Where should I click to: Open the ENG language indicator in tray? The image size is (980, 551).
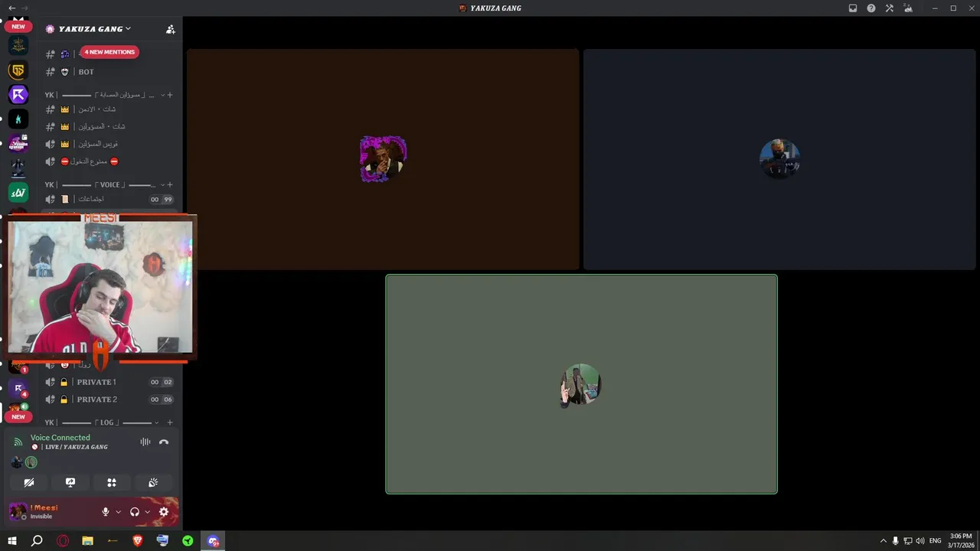tap(935, 541)
